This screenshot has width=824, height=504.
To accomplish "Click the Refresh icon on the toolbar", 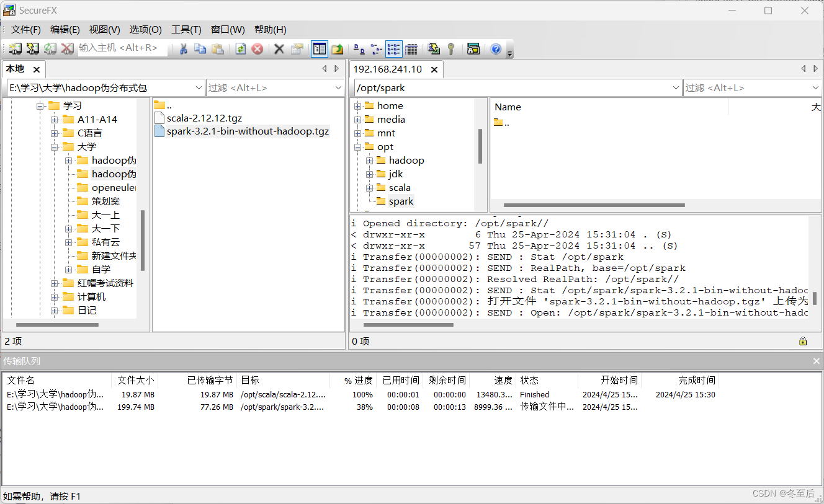I will pos(240,48).
